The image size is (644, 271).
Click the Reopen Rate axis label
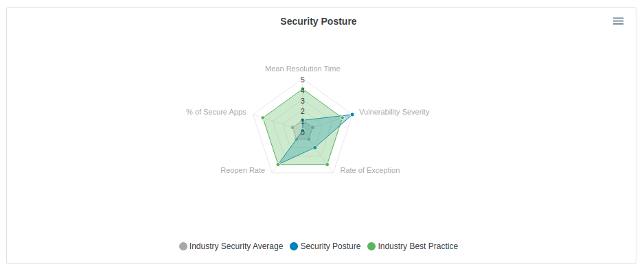pyautogui.click(x=243, y=170)
